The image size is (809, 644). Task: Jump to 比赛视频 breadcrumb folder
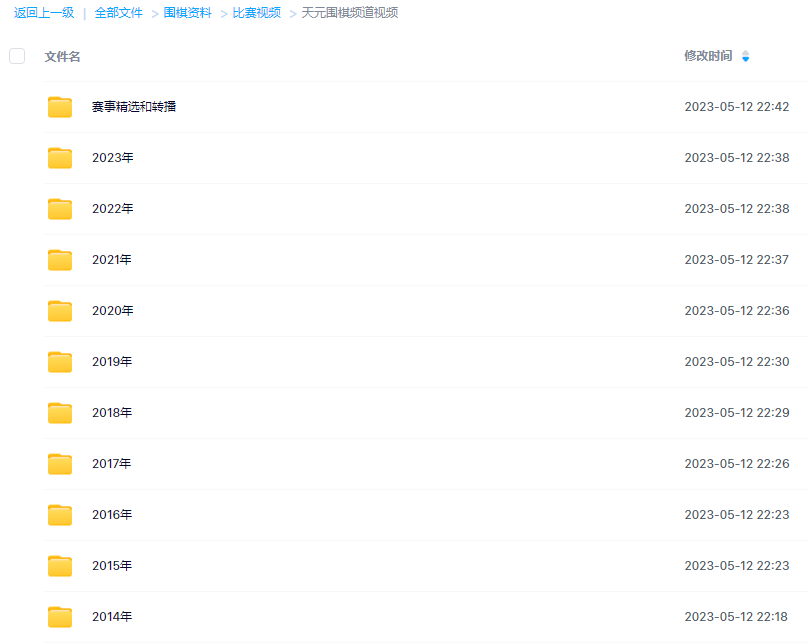(256, 13)
